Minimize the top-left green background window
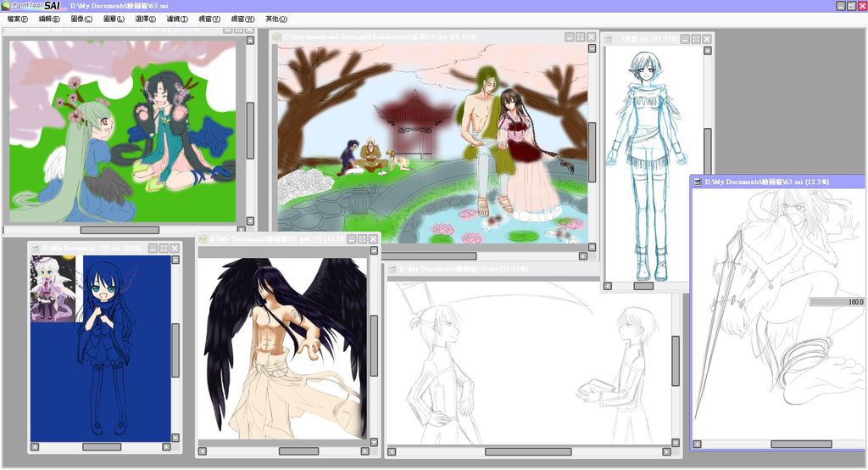This screenshot has width=868, height=470. click(227, 31)
